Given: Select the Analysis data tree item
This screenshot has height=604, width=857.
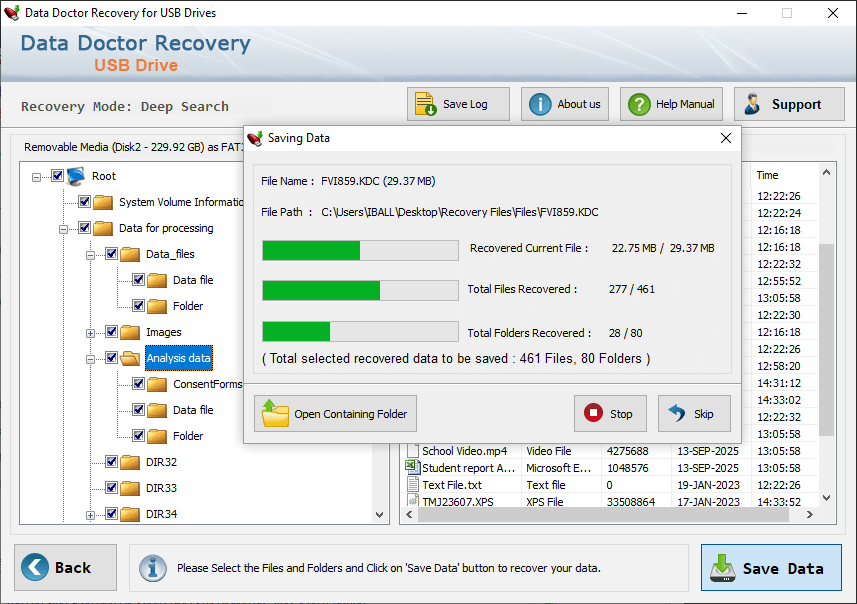Looking at the screenshot, I should click(x=178, y=358).
